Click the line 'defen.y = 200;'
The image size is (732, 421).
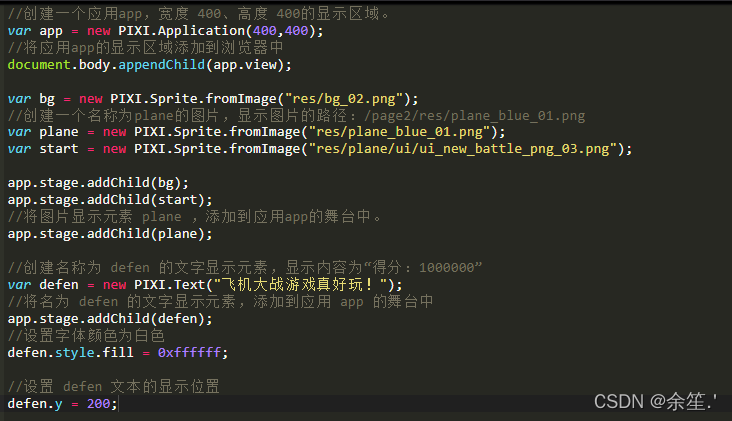click(x=63, y=404)
